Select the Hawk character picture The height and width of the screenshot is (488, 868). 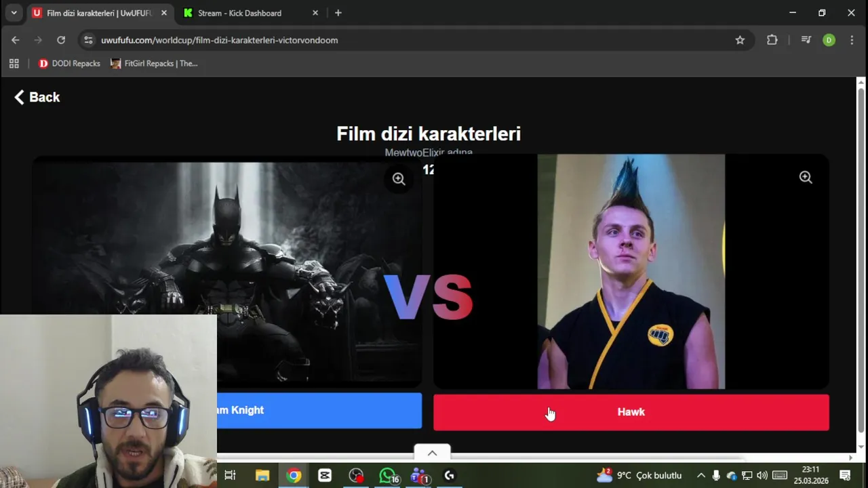point(631,272)
